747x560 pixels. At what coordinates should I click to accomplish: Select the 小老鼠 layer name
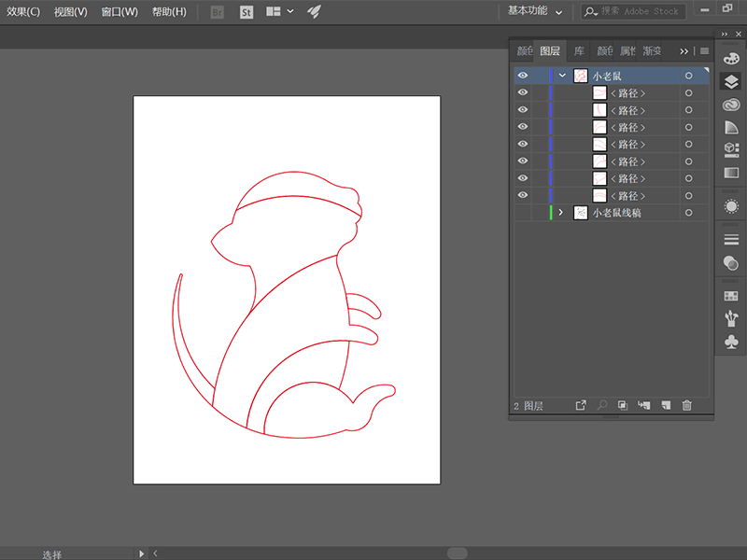(606, 76)
